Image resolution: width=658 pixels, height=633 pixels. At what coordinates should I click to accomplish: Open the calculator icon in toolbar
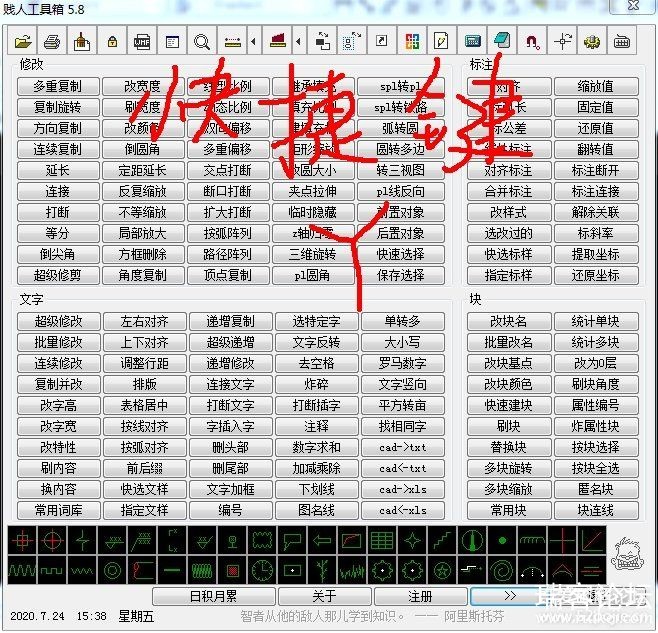(x=473, y=41)
